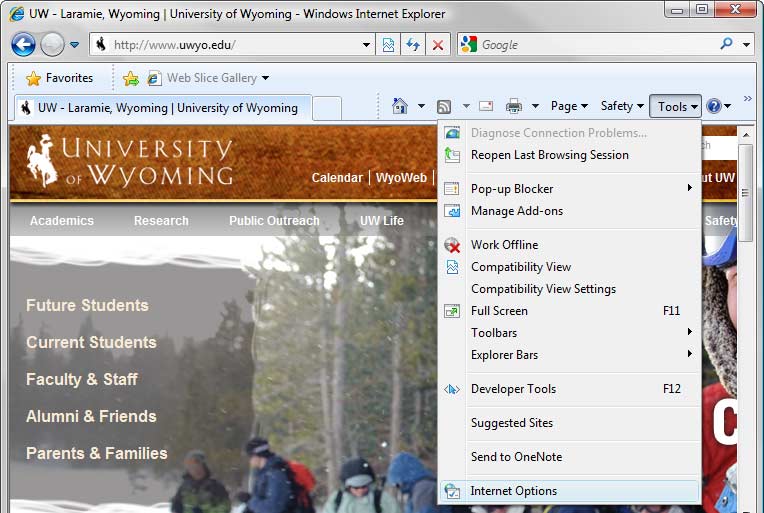Screen dimensions: 764x513
Task: Toggle Compatibility View icon in address bar
Action: (388, 45)
